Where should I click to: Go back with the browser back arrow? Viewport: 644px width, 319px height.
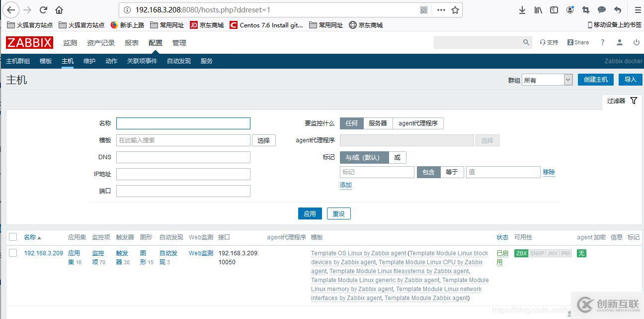[11, 10]
